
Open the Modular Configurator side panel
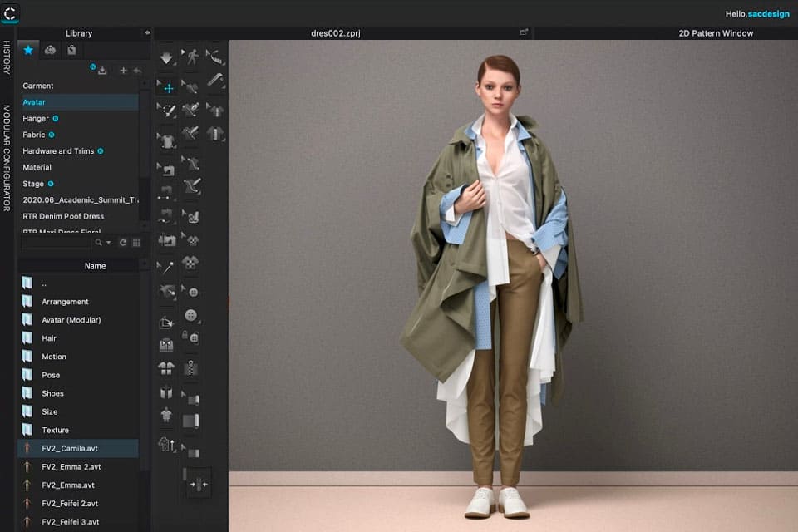point(7,158)
